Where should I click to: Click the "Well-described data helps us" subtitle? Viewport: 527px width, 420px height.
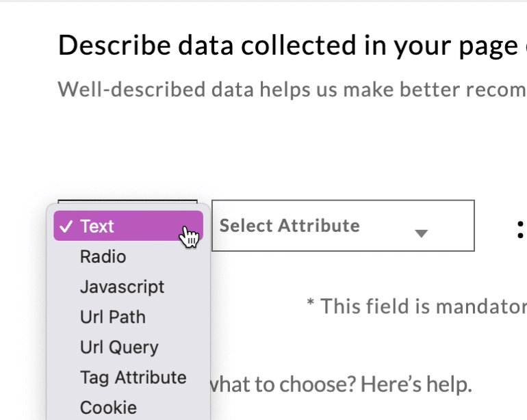287,90
